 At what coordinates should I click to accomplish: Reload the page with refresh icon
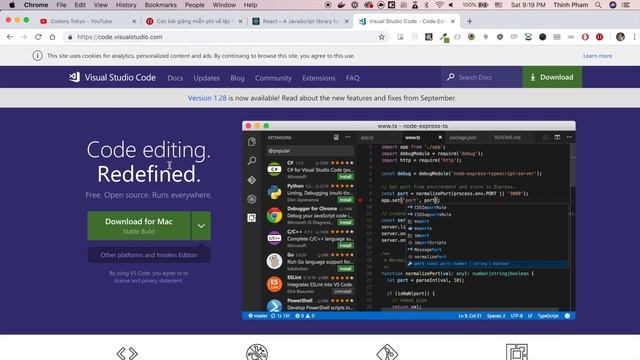(x=38, y=37)
